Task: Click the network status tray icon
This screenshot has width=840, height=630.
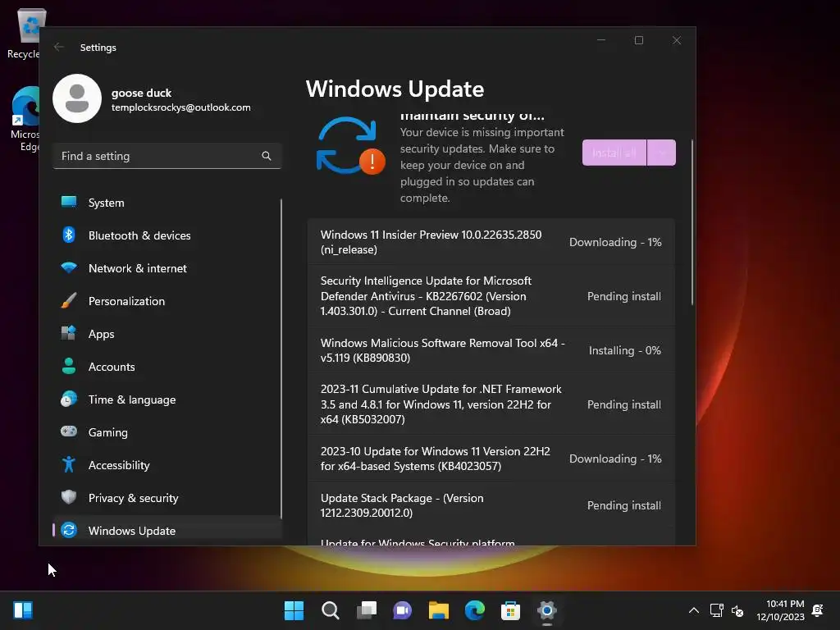Action: coord(716,610)
